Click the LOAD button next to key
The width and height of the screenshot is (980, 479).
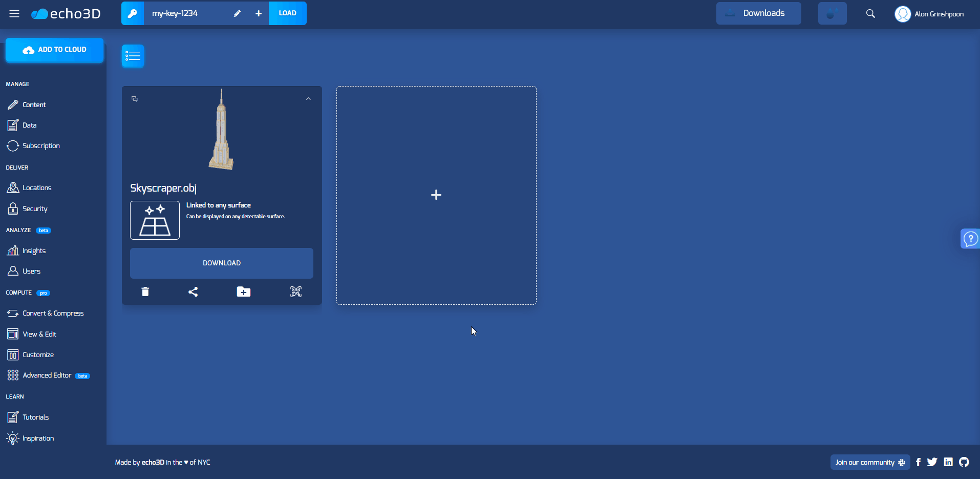pos(287,13)
